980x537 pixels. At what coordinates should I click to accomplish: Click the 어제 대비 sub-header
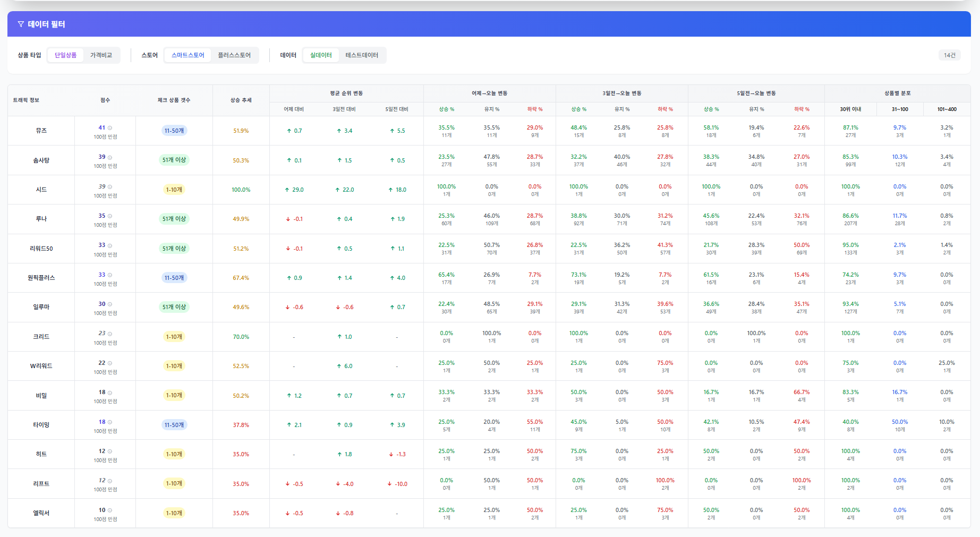click(294, 109)
